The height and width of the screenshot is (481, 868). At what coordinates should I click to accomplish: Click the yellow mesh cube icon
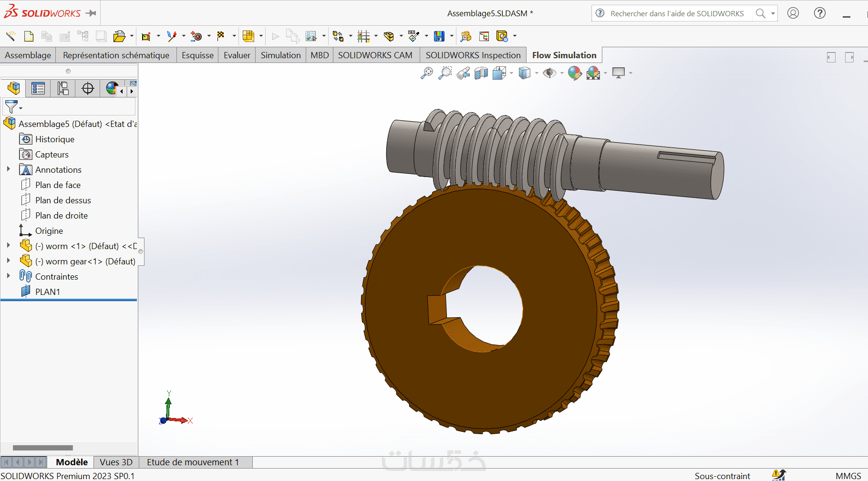pos(248,36)
